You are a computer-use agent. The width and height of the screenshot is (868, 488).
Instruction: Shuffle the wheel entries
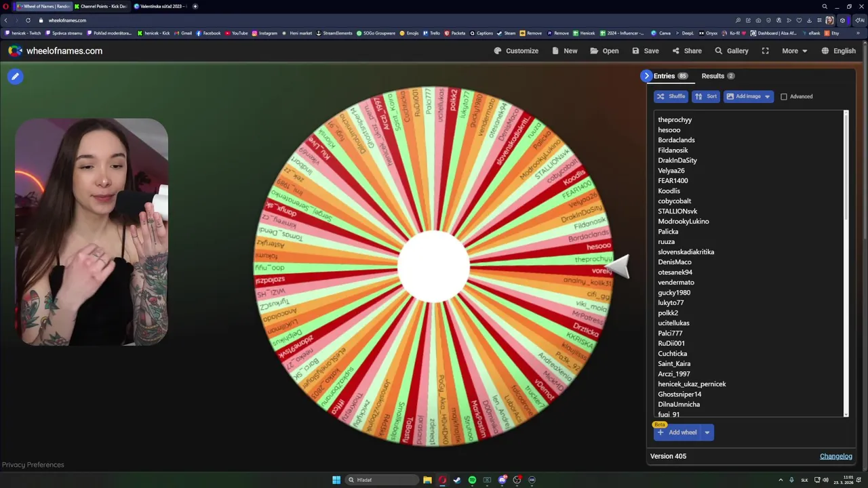point(671,97)
